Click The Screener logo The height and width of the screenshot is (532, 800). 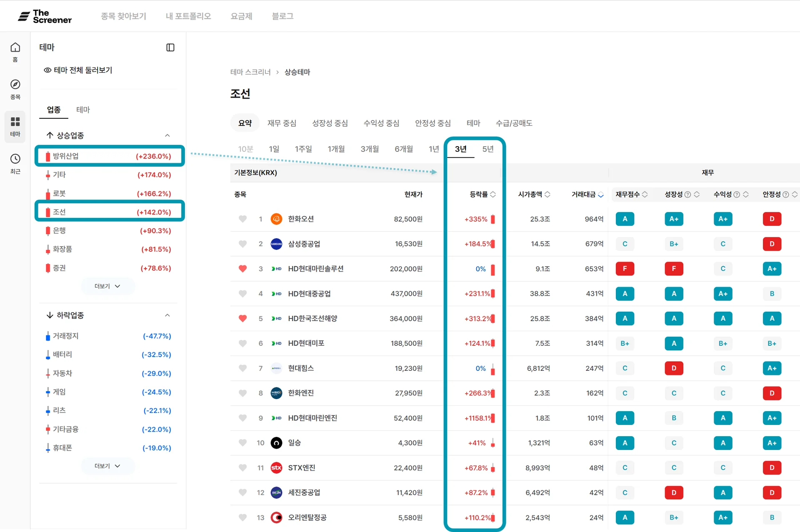click(x=45, y=16)
